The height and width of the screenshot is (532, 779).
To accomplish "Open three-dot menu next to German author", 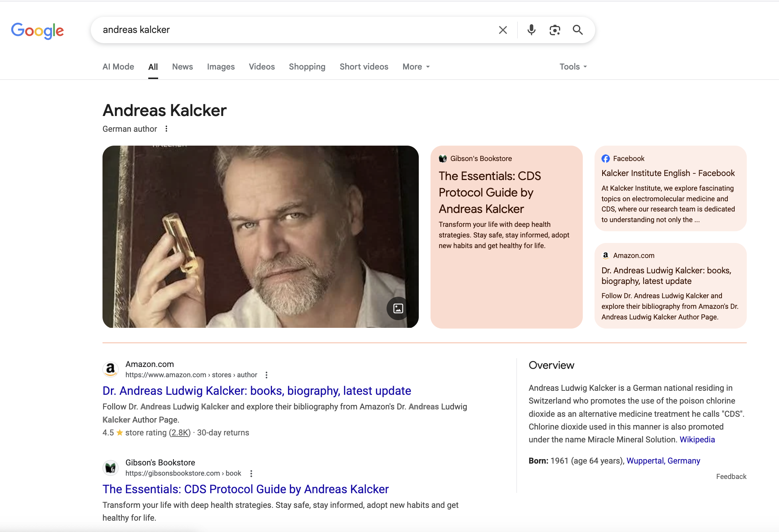I will (166, 129).
